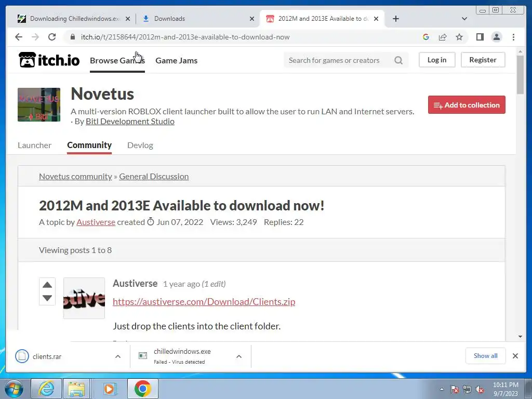Click the page vertical scrollbar thumb
Image resolution: width=532 pixels, height=399 pixels.
[x=520, y=74]
